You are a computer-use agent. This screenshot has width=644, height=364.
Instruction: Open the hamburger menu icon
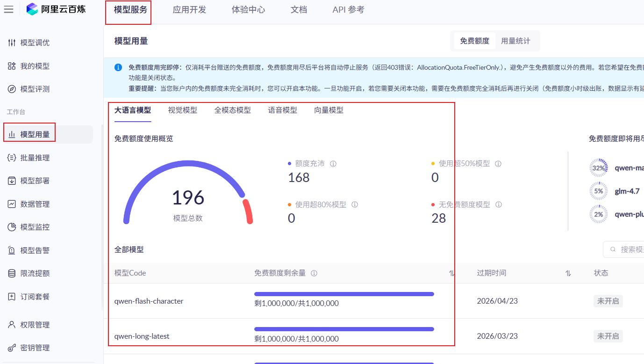click(8, 9)
